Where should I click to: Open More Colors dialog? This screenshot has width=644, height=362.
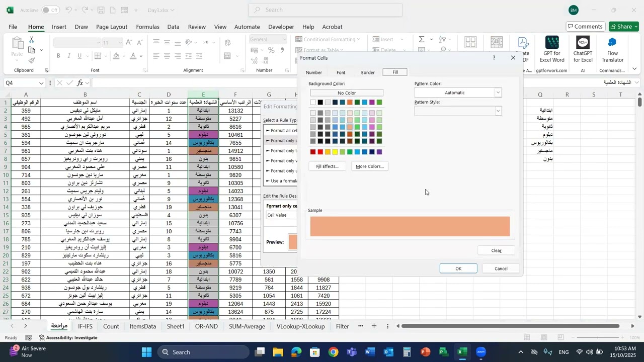[x=370, y=166]
